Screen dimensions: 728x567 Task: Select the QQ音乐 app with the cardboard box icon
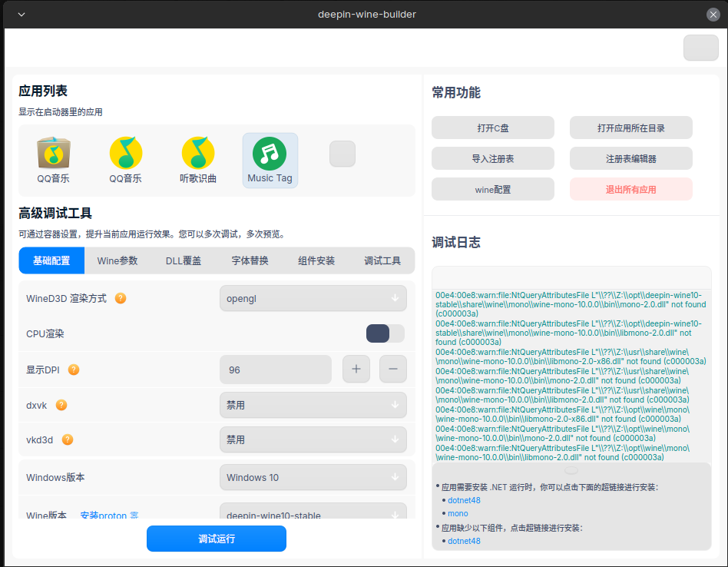pos(54,161)
